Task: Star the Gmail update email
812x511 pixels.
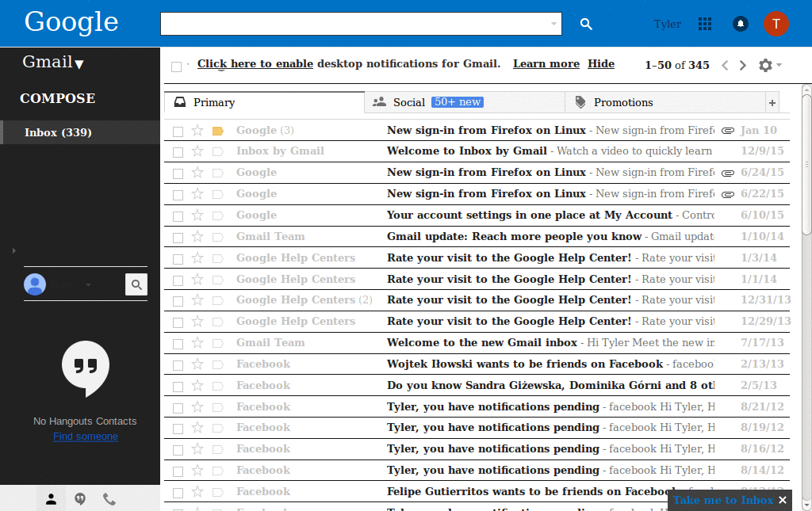Action: coord(197,236)
